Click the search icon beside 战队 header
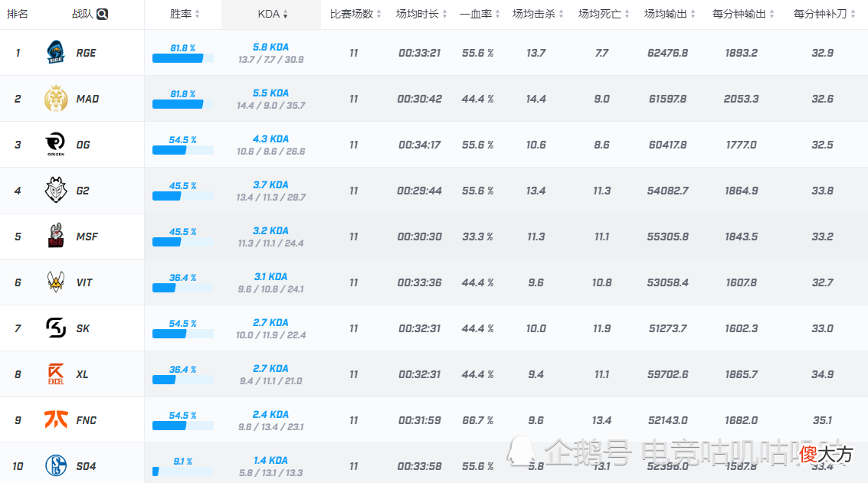The image size is (868, 483). point(103,14)
